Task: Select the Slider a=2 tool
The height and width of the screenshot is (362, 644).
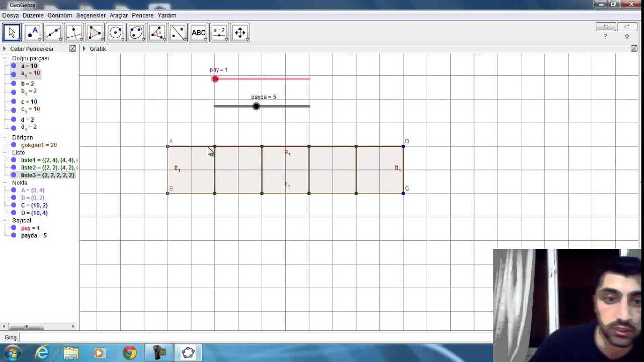Action: click(219, 33)
